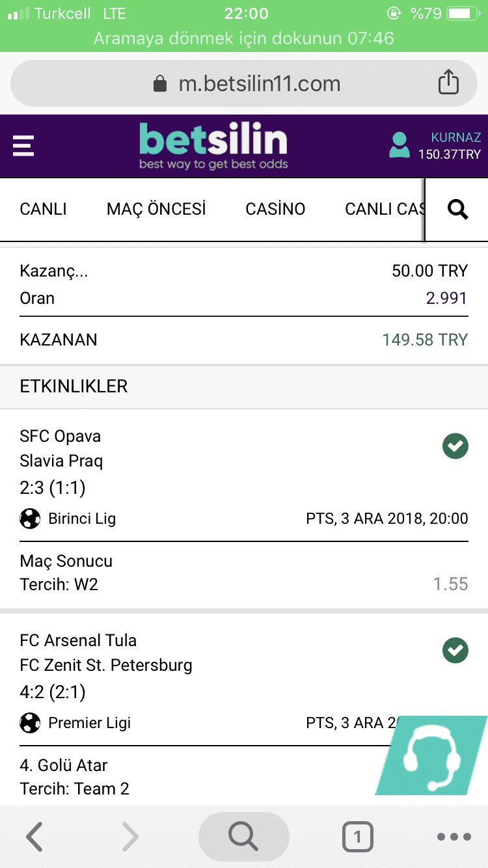488x868 pixels.
Task: Open the MAÇ ÖNCESİ tab
Action: point(156,209)
